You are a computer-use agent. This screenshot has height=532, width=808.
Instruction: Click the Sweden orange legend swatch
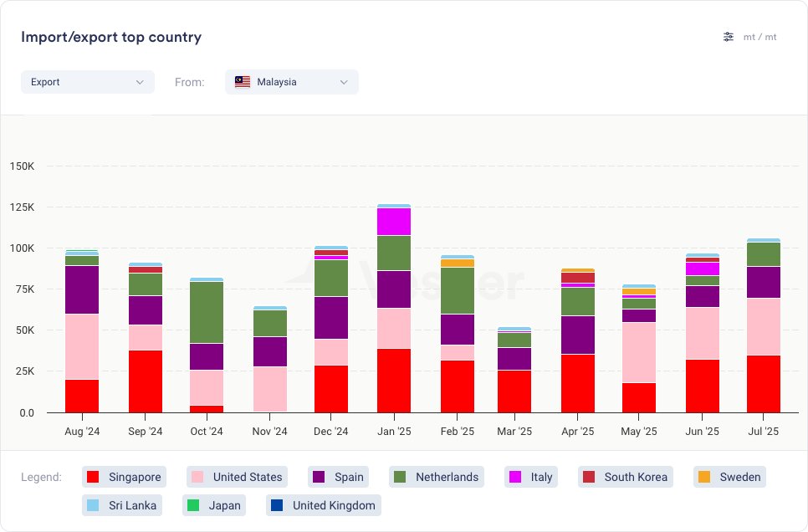coord(704,477)
